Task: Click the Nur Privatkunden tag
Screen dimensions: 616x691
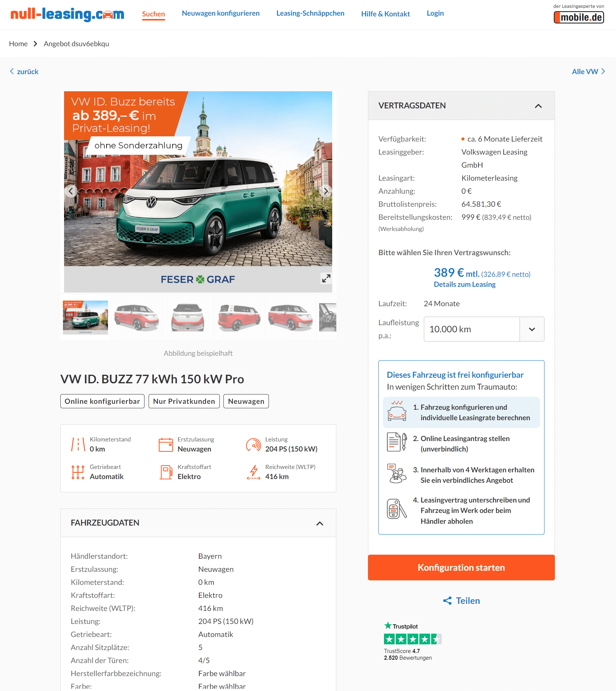Action: [184, 401]
